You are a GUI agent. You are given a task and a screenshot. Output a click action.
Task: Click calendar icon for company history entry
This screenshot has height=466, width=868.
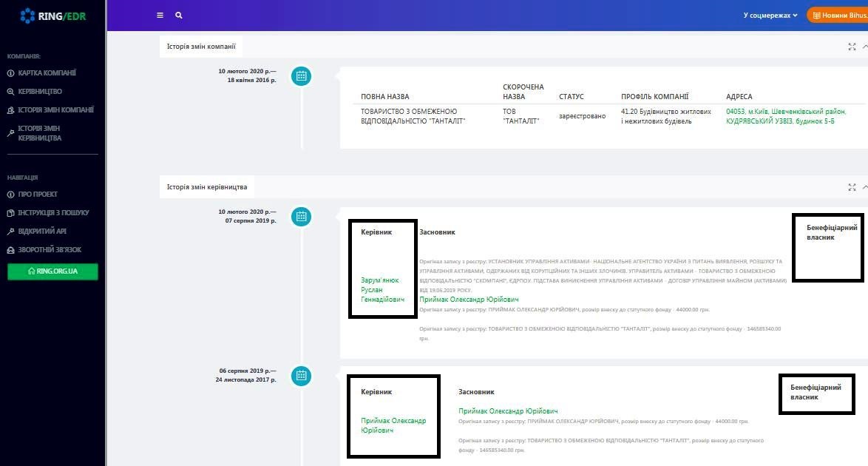[x=301, y=75]
